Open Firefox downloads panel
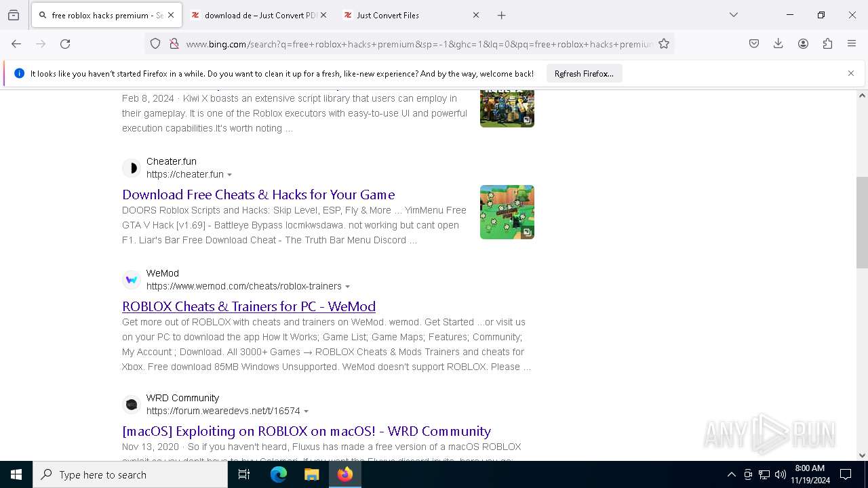868x488 pixels. click(x=778, y=44)
